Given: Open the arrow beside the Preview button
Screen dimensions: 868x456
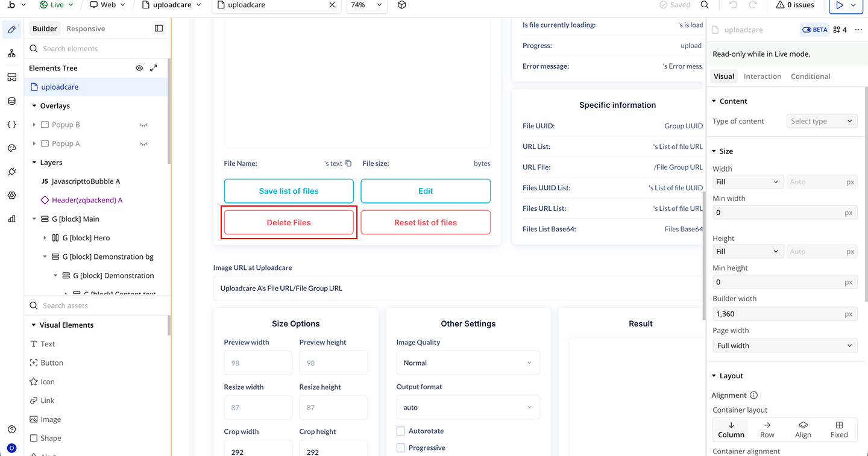Looking at the screenshot, I should coord(854,5).
